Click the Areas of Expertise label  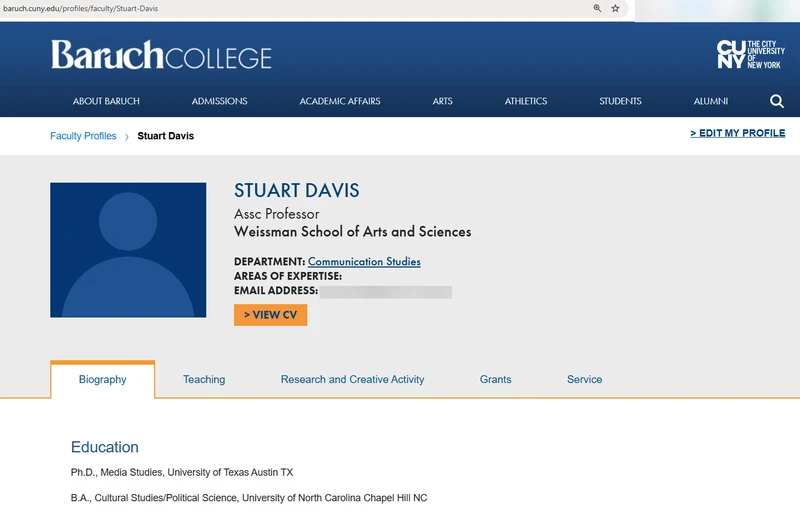(288, 276)
